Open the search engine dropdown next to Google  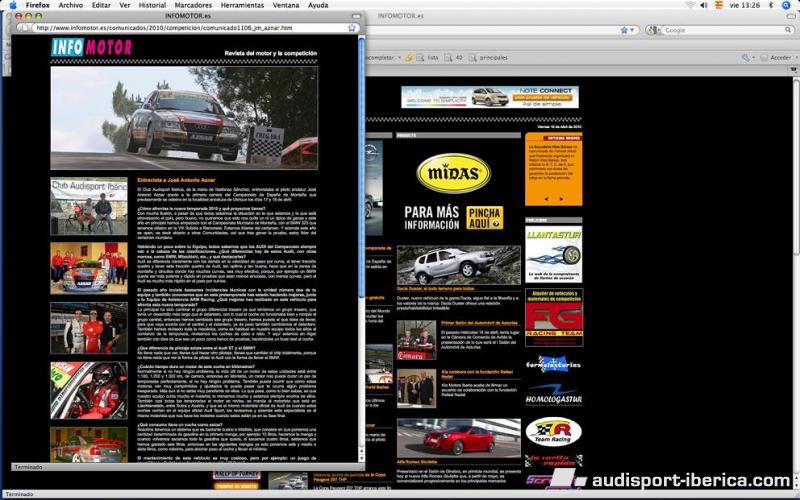(654, 30)
